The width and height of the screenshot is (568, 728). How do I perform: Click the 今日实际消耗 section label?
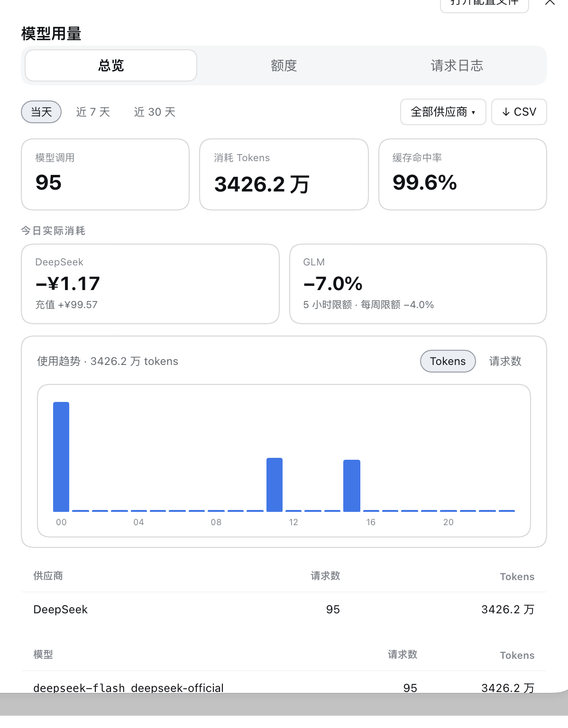(53, 231)
